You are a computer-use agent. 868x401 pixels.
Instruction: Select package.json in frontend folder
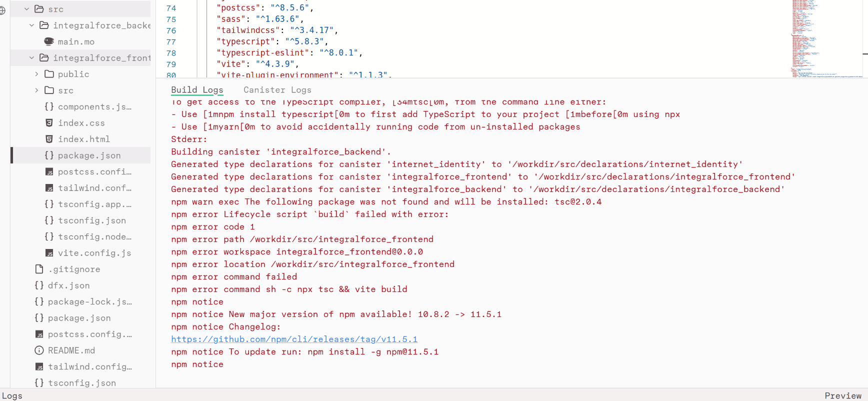tap(89, 155)
